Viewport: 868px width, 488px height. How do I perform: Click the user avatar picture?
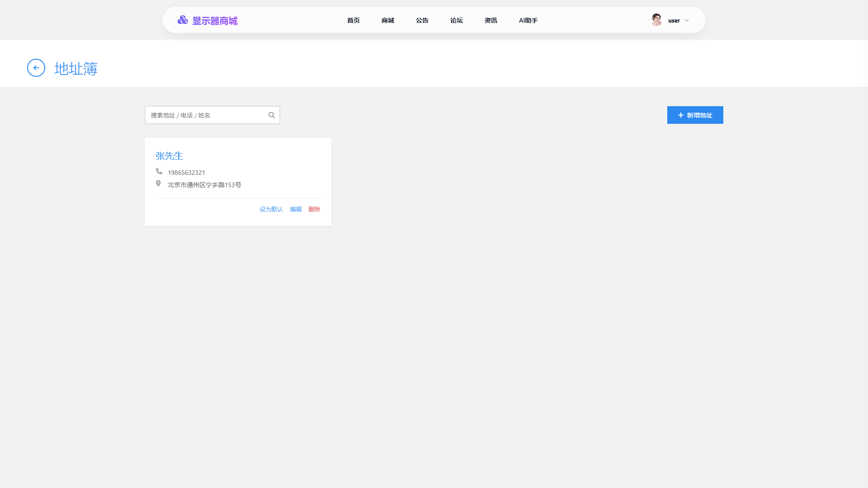pyautogui.click(x=656, y=20)
